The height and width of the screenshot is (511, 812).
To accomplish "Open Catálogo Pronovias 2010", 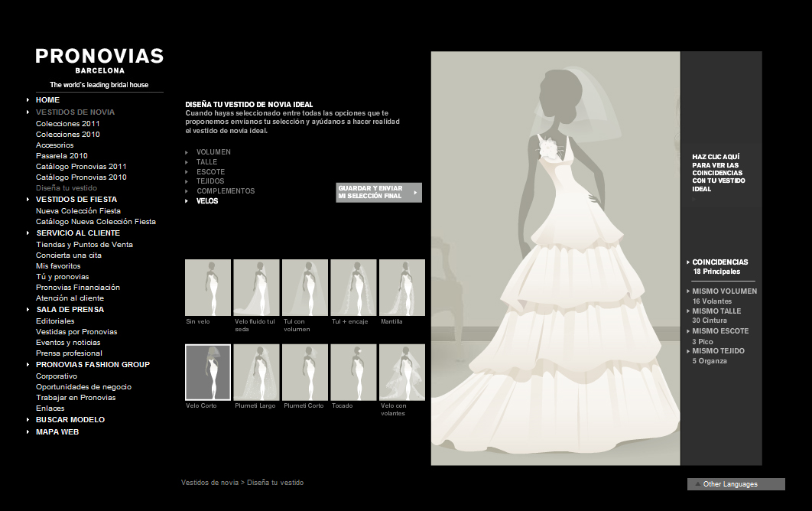I will [81, 177].
